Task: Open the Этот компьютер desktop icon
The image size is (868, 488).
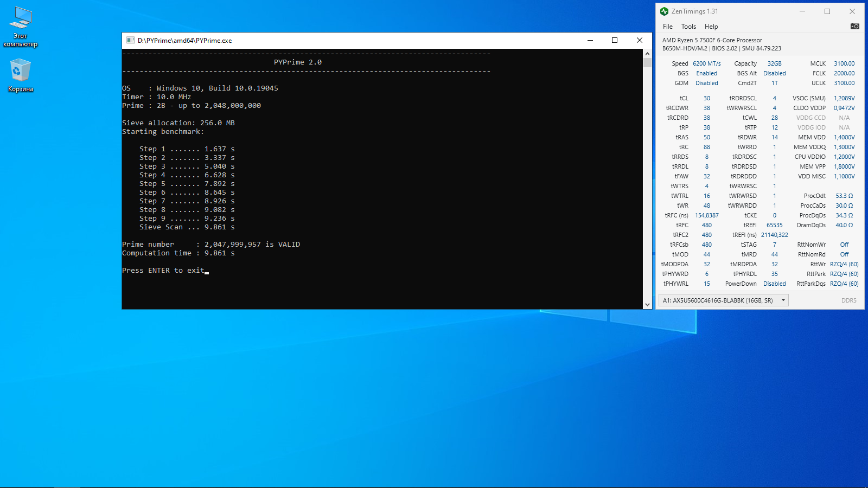Action: (x=21, y=27)
